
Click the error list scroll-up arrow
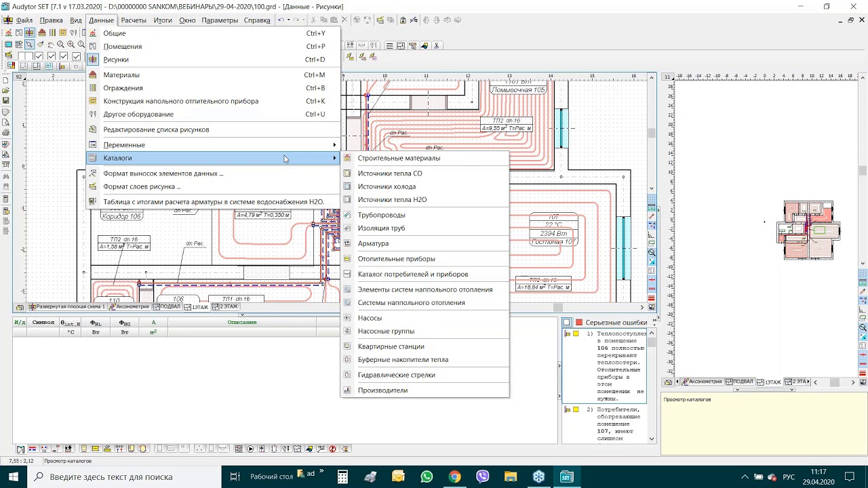(652, 333)
